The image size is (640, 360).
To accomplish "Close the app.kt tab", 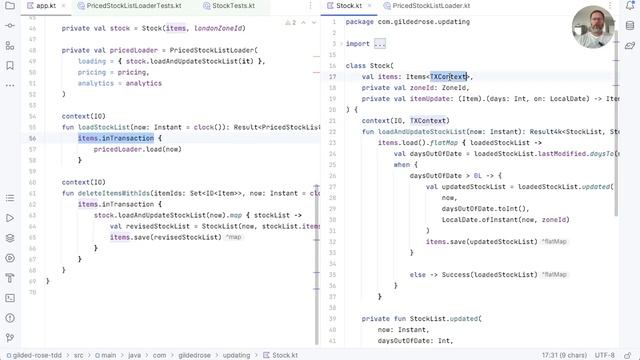I will click(64, 6).
